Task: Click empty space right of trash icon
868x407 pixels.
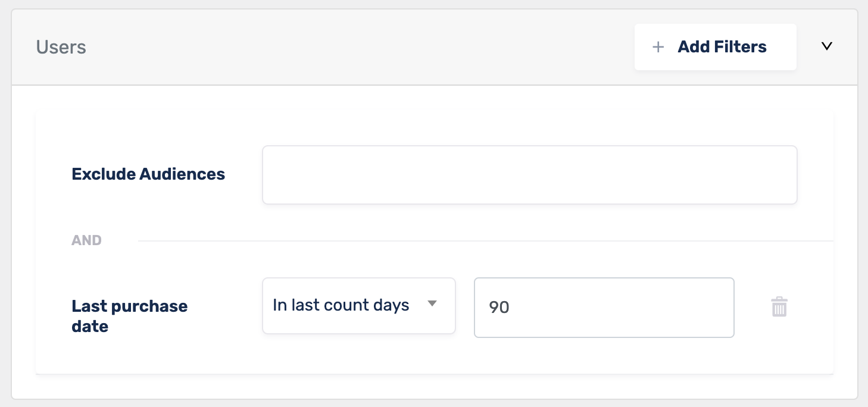Action: click(813, 308)
